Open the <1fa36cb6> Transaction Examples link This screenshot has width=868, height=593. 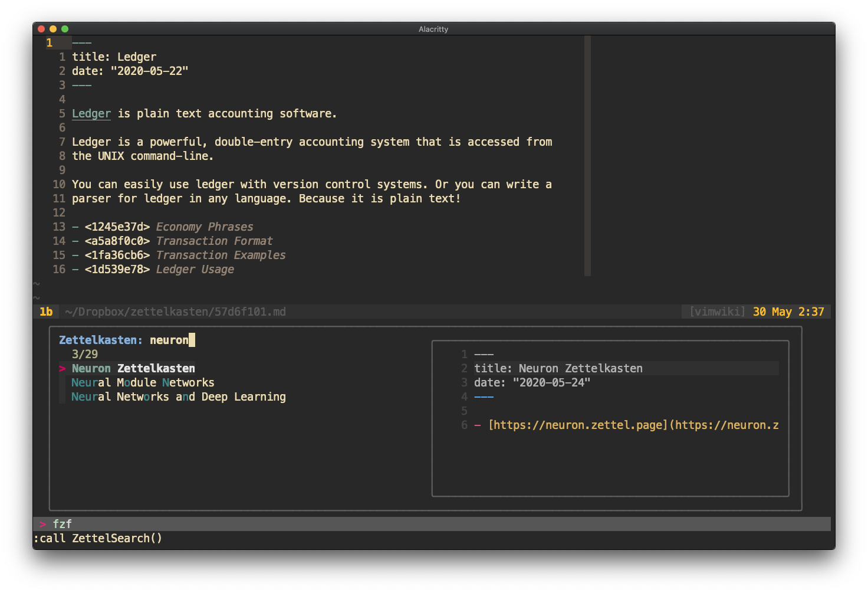[185, 255]
